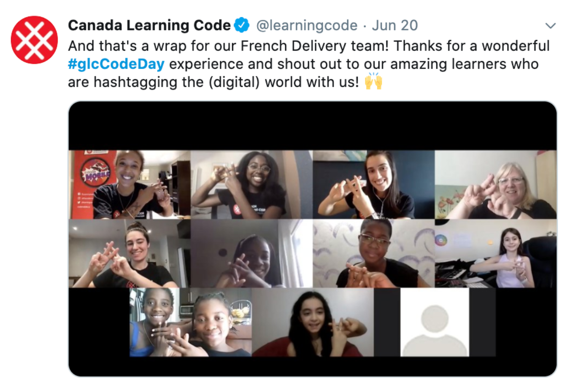The height and width of the screenshot is (392, 570).
Task: Open the tweet text body
Action: pyautogui.click(x=308, y=64)
